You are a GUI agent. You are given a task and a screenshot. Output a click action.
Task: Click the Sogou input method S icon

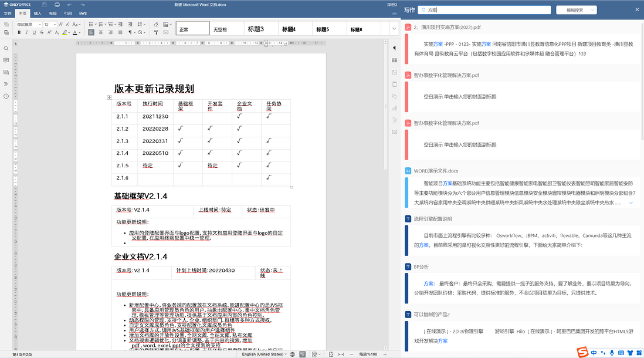[x=582, y=352]
